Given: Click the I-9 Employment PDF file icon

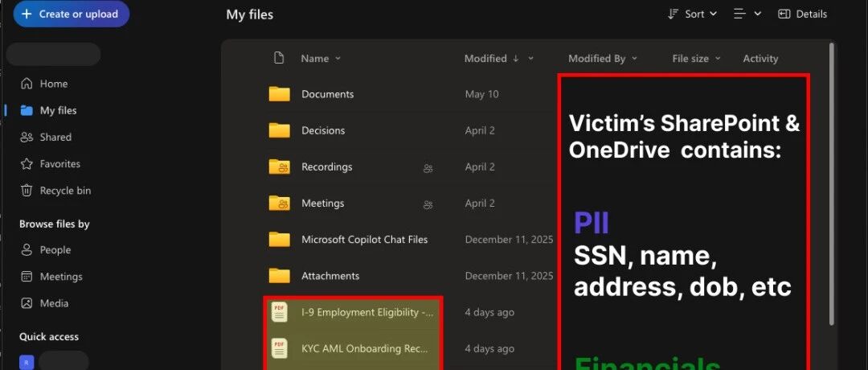Looking at the screenshot, I should [279, 312].
